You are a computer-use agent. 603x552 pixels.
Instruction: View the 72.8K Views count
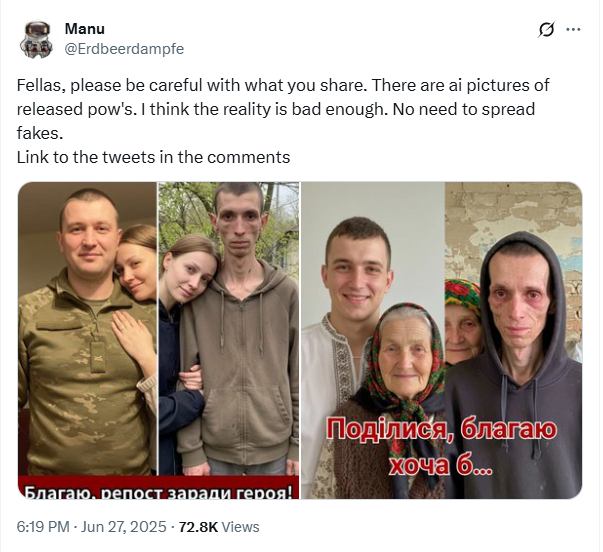pyautogui.click(x=219, y=527)
